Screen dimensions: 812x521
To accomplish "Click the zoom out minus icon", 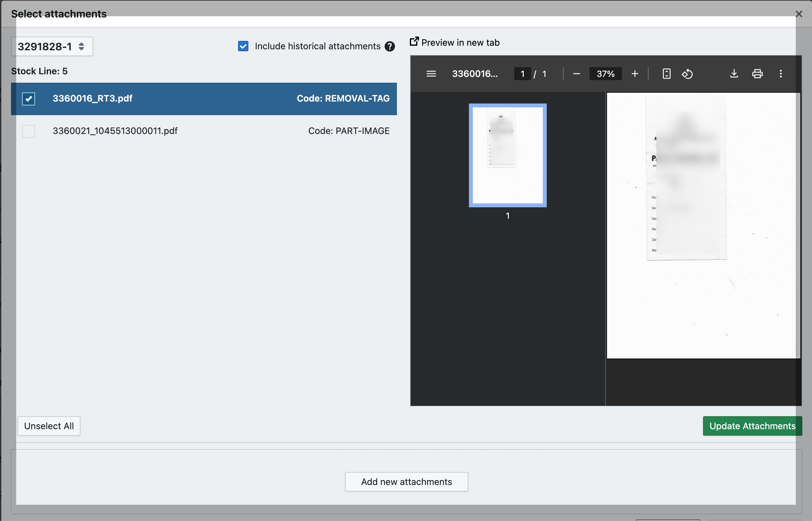I will tap(577, 74).
